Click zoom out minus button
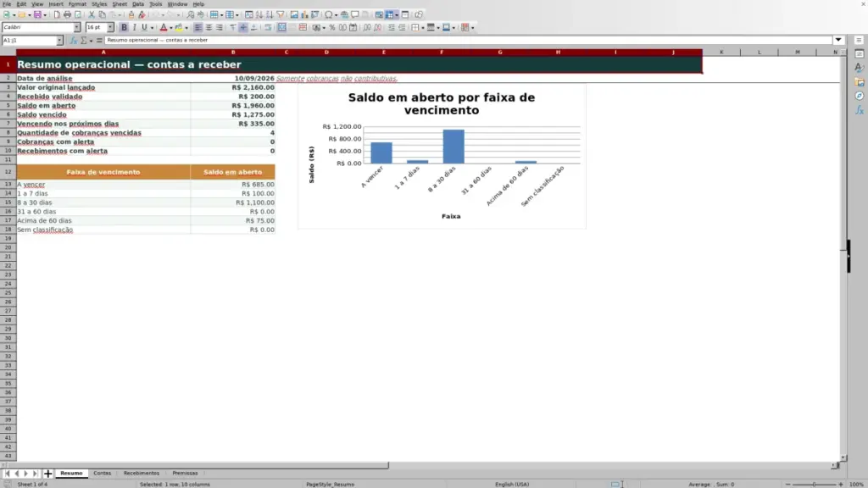This screenshot has width=868, height=488. 787,484
